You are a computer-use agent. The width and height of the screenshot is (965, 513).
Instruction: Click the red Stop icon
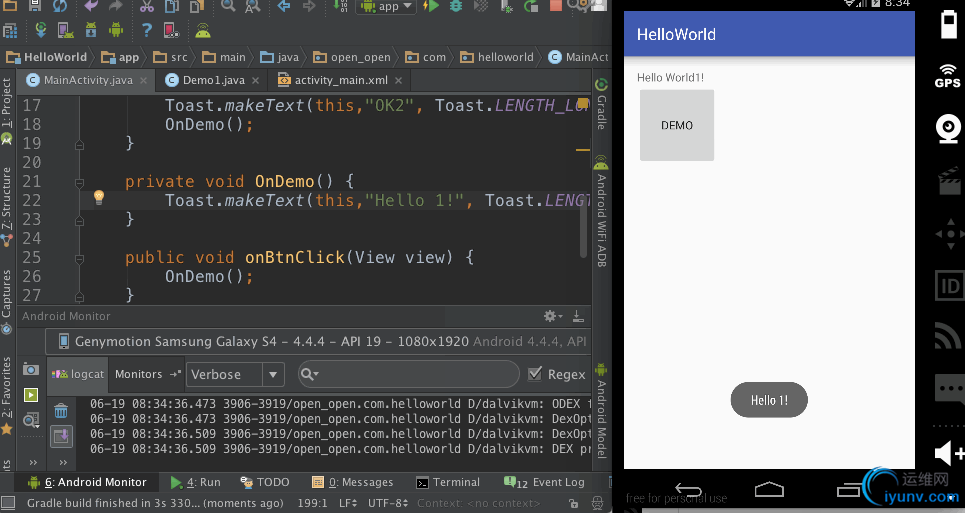[556, 6]
